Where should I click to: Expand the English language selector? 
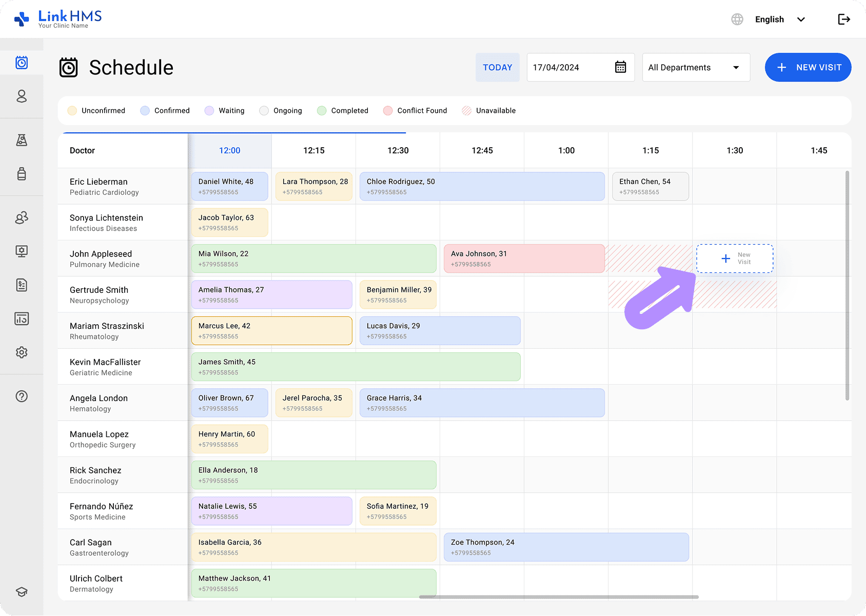pos(780,19)
